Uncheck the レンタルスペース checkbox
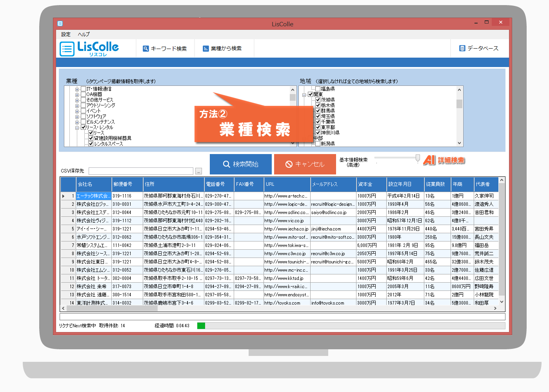The height and width of the screenshot is (392, 549). tap(91, 144)
